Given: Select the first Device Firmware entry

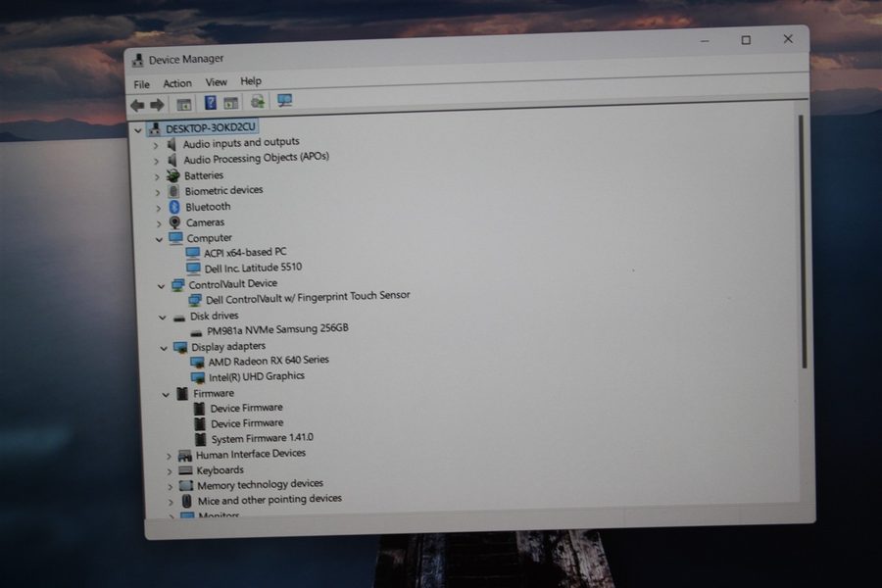Looking at the screenshot, I should (x=246, y=408).
